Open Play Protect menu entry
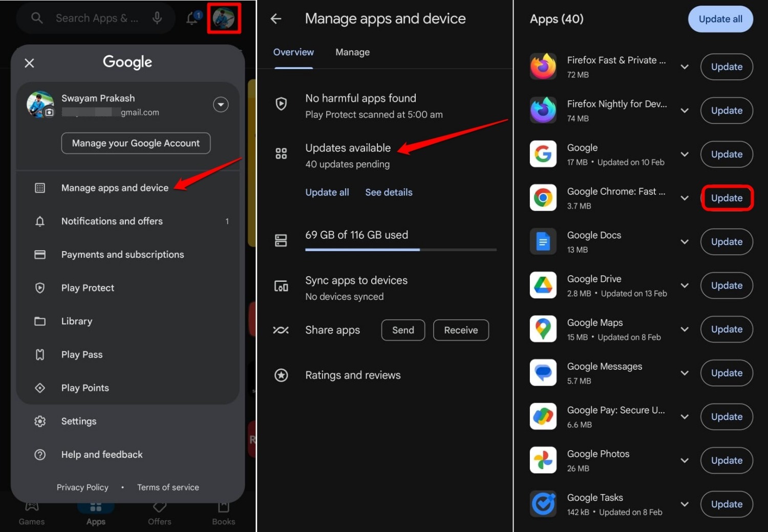The height and width of the screenshot is (532, 768). tap(128, 287)
